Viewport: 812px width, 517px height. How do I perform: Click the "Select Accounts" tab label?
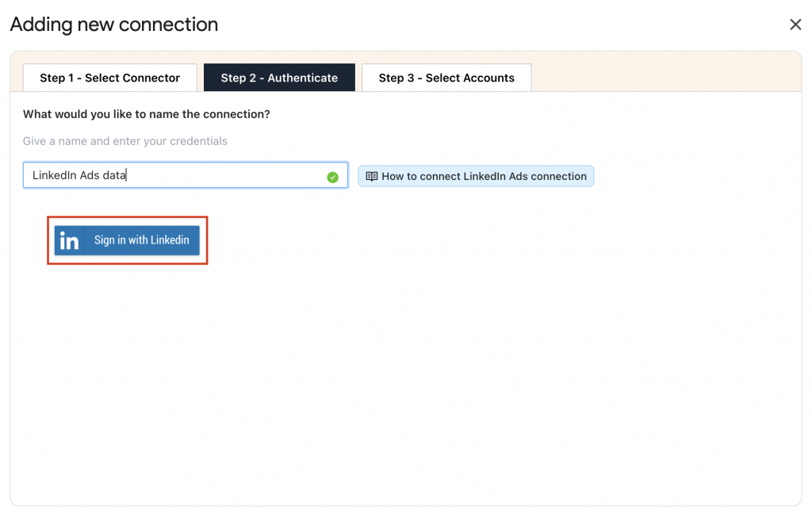coord(469,78)
